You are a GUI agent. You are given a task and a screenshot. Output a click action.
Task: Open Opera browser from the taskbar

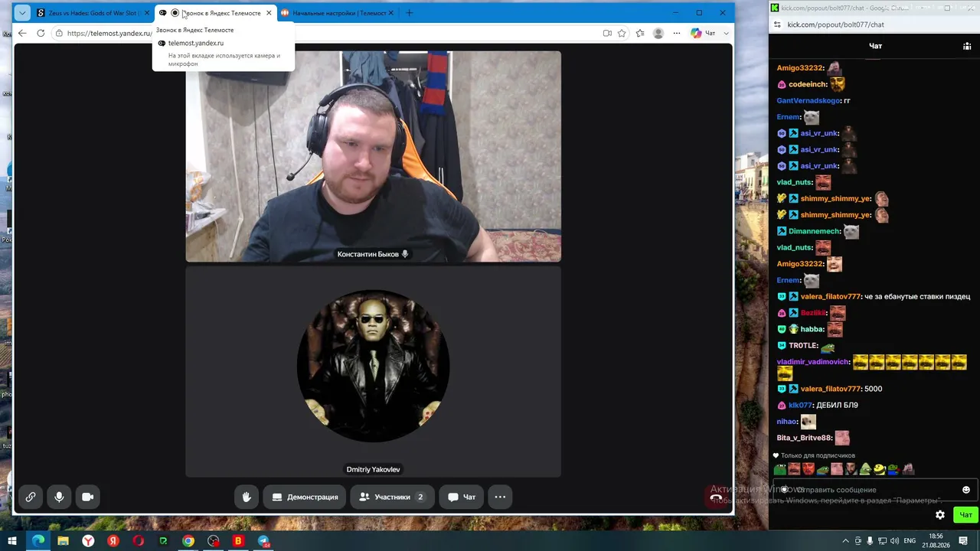point(139,541)
